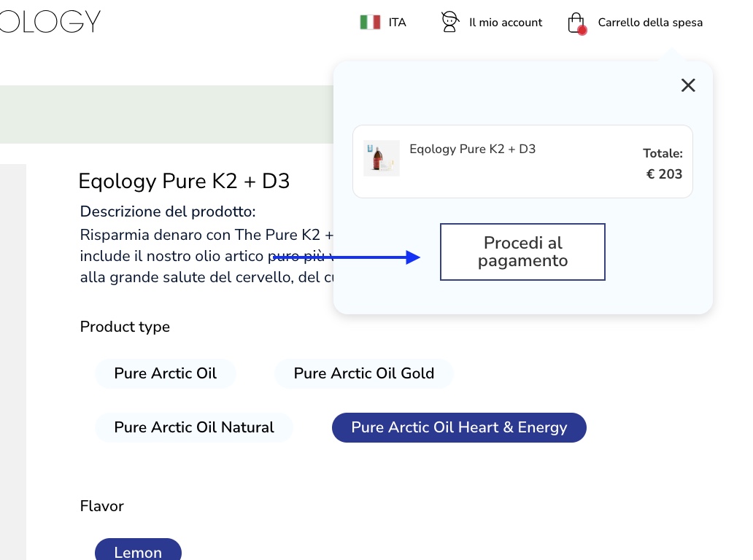Click the Flavor label
This screenshot has height=560, width=753.
[x=102, y=506]
